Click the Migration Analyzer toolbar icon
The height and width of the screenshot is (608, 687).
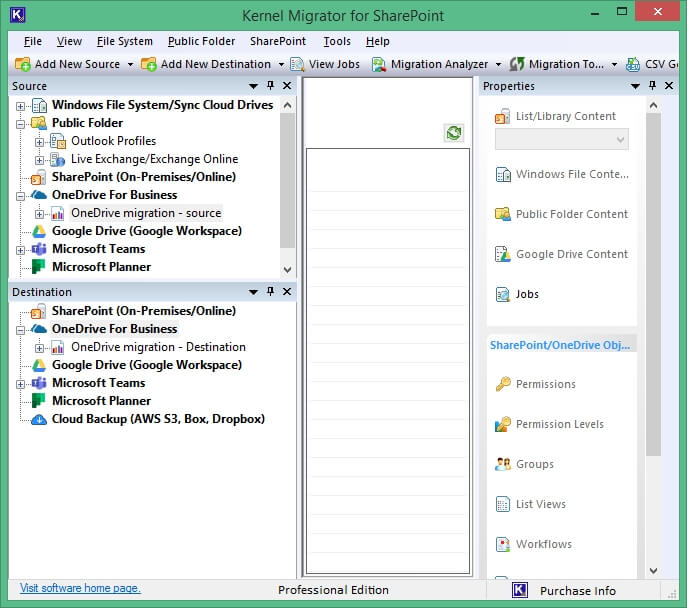click(x=379, y=64)
